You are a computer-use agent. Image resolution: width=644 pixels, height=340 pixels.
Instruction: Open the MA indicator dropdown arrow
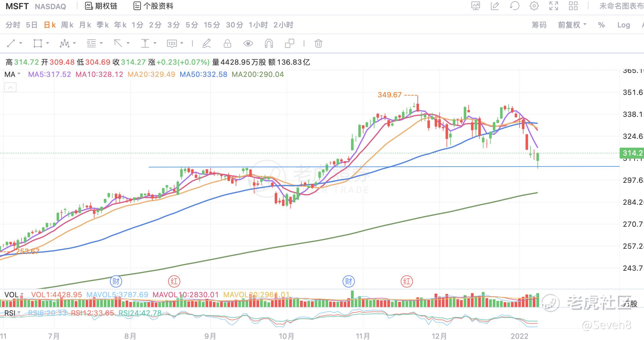pos(19,74)
